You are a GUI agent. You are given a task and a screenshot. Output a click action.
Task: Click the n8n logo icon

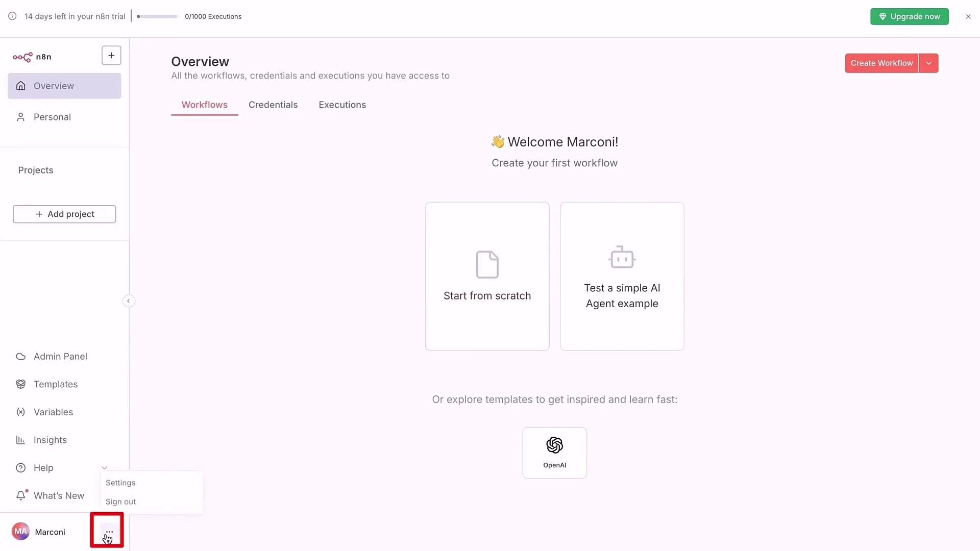(22, 57)
